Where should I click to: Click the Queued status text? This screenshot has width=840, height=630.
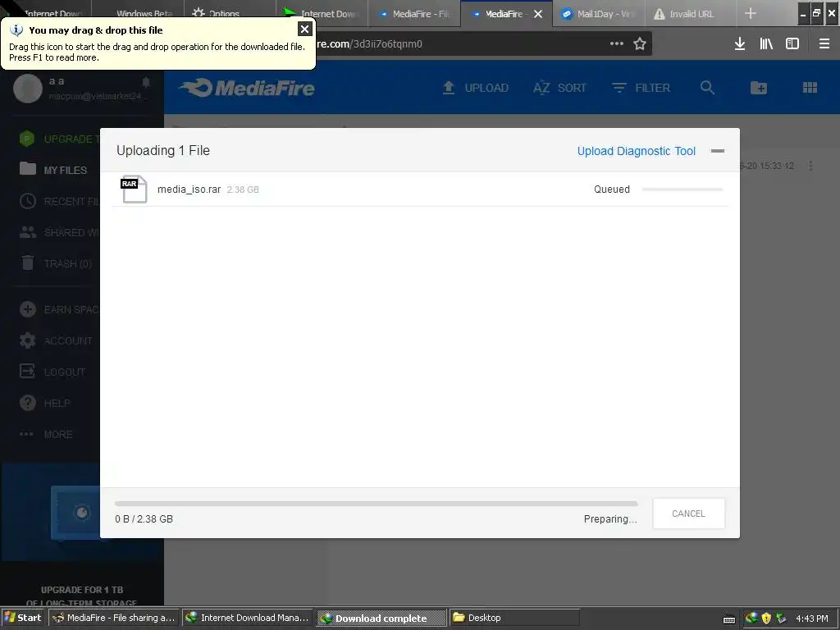pyautogui.click(x=612, y=189)
